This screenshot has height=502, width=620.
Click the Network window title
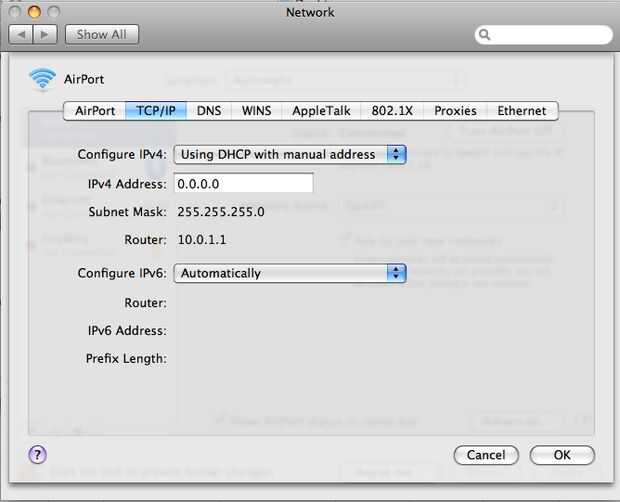click(310, 12)
